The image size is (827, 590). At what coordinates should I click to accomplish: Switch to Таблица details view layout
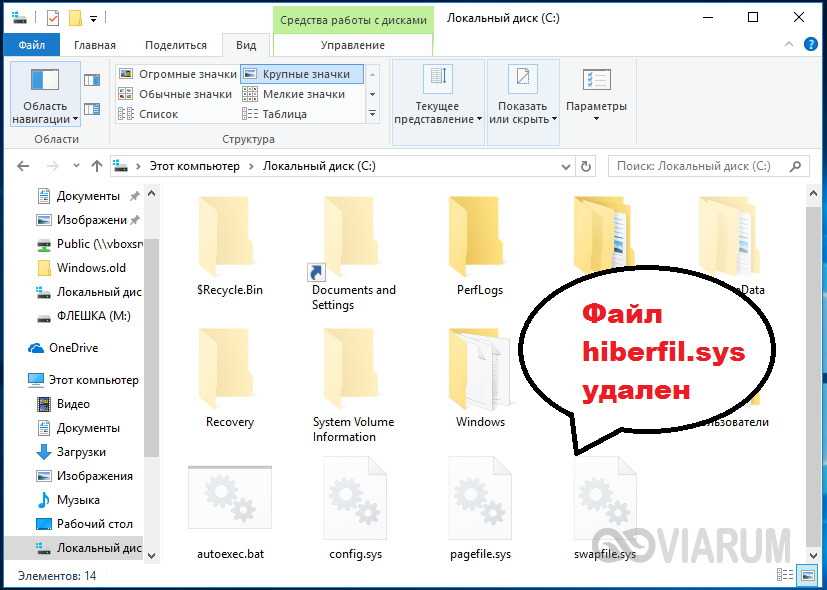pyautogui.click(x=284, y=114)
